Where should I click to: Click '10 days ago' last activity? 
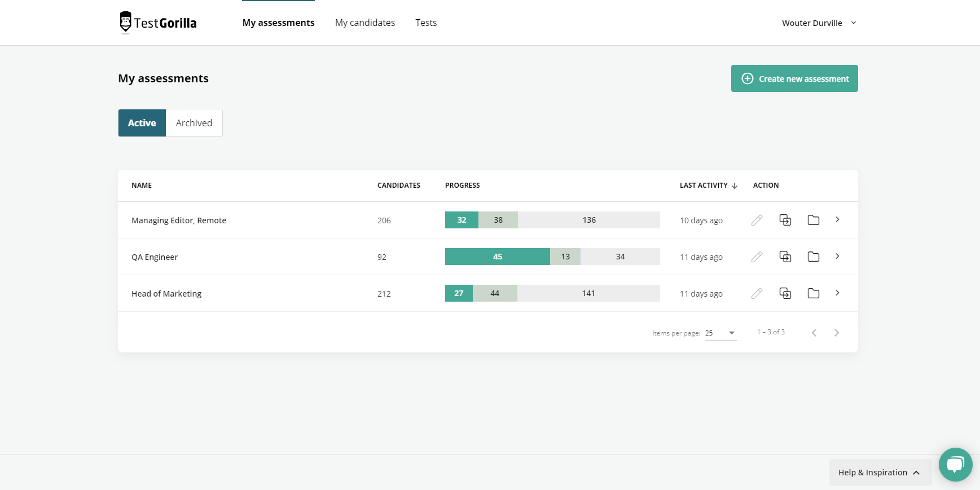[701, 220]
